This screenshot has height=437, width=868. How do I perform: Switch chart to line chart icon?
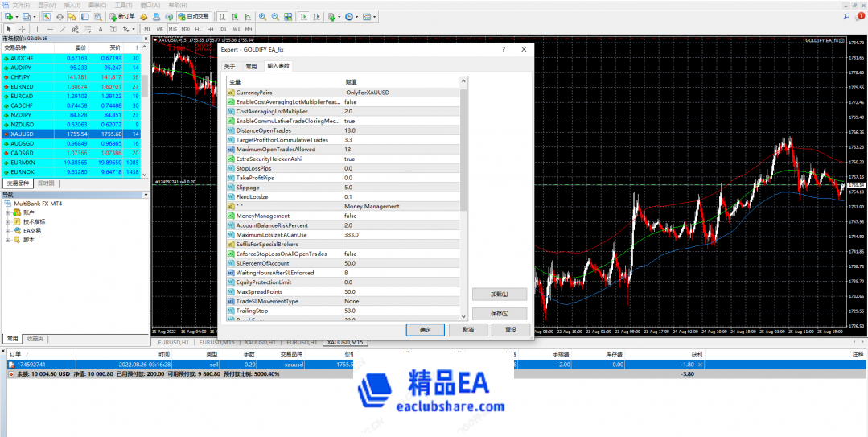pyautogui.click(x=248, y=17)
